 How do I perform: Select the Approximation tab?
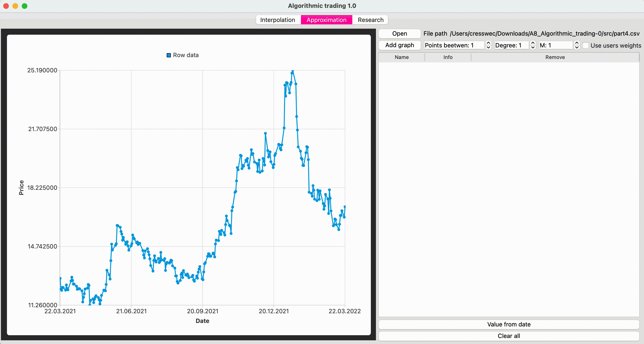(x=326, y=20)
